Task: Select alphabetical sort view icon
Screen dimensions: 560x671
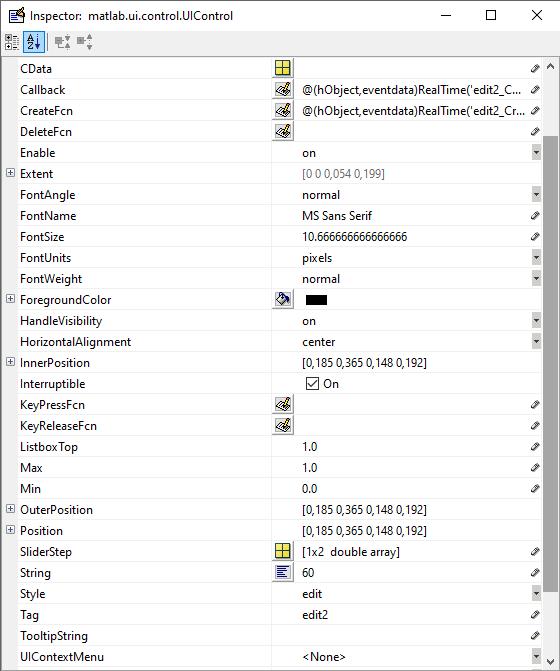Action: [x=34, y=42]
